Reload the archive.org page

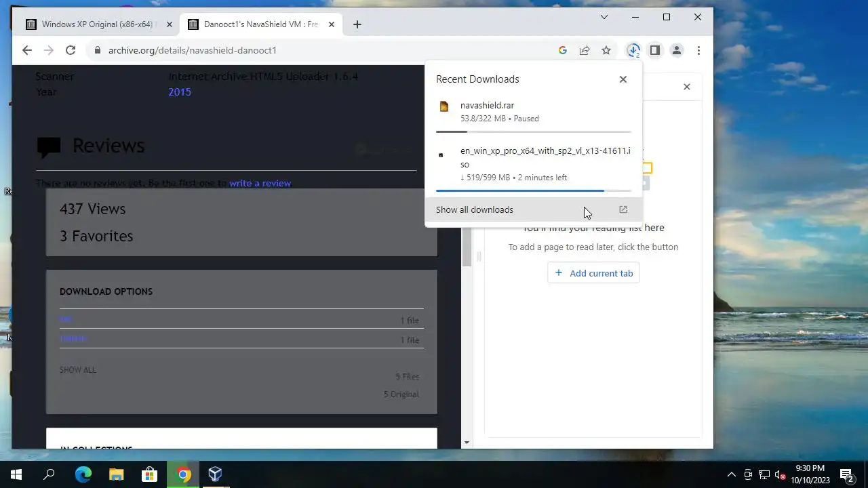pyautogui.click(x=70, y=50)
